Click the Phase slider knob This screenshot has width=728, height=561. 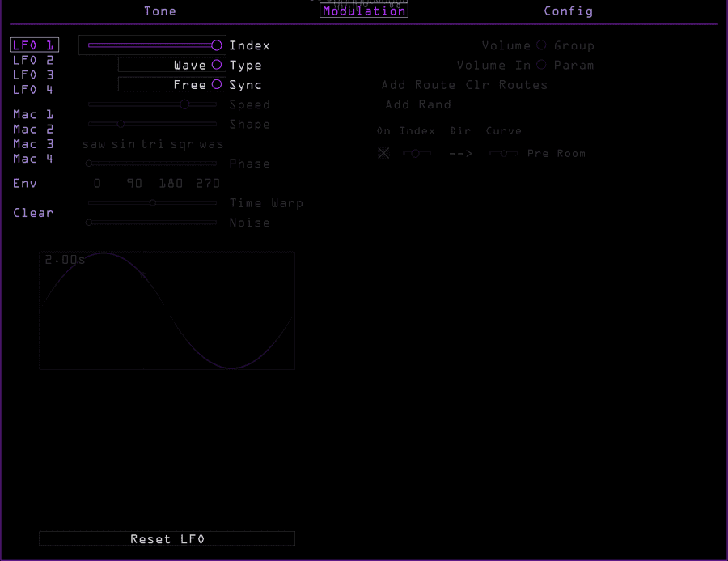pos(89,164)
